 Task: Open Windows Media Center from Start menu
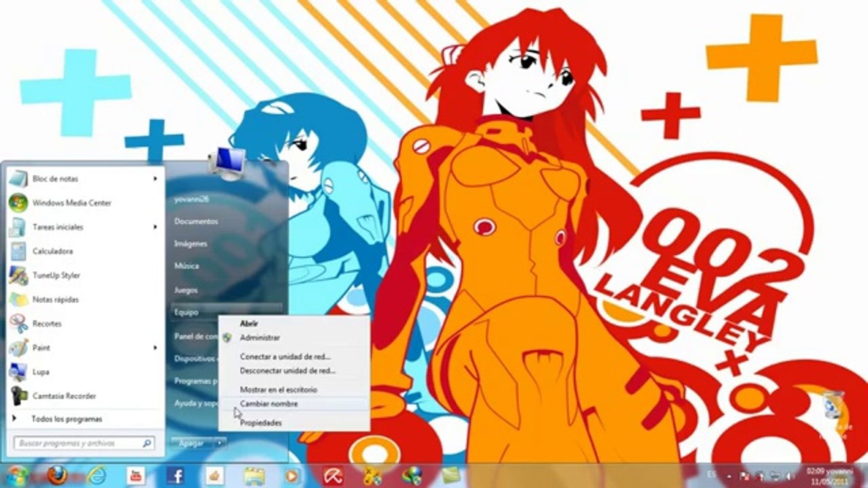tap(84, 203)
